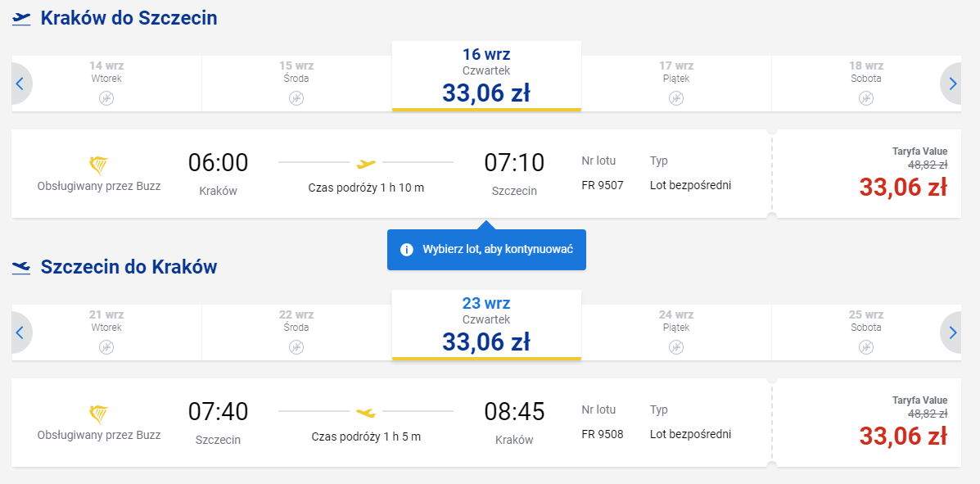980x484 pixels.
Task: Select 17 wrz Piątek date tab
Action: 675,84
